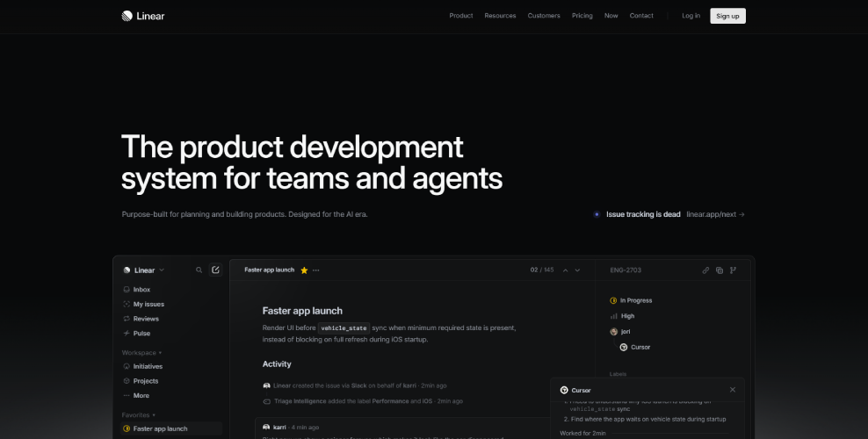Click the copy issue link icon
The height and width of the screenshot is (439, 868).
(x=705, y=270)
